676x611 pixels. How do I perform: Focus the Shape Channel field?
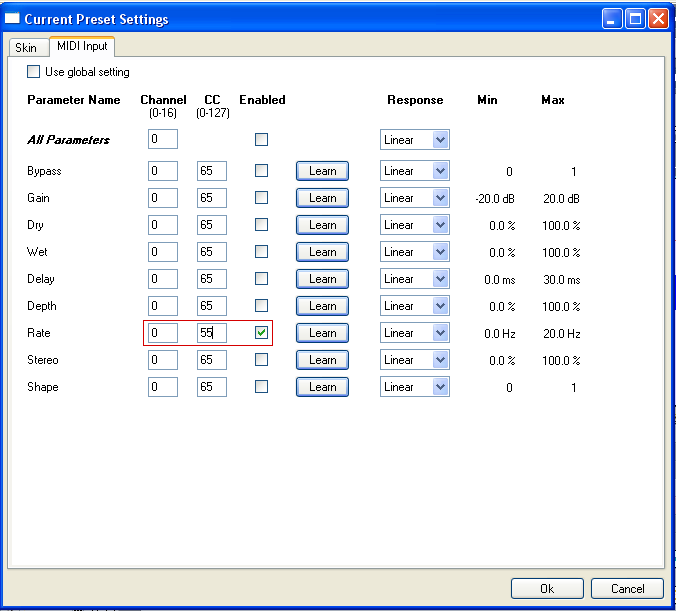pyautogui.click(x=163, y=386)
